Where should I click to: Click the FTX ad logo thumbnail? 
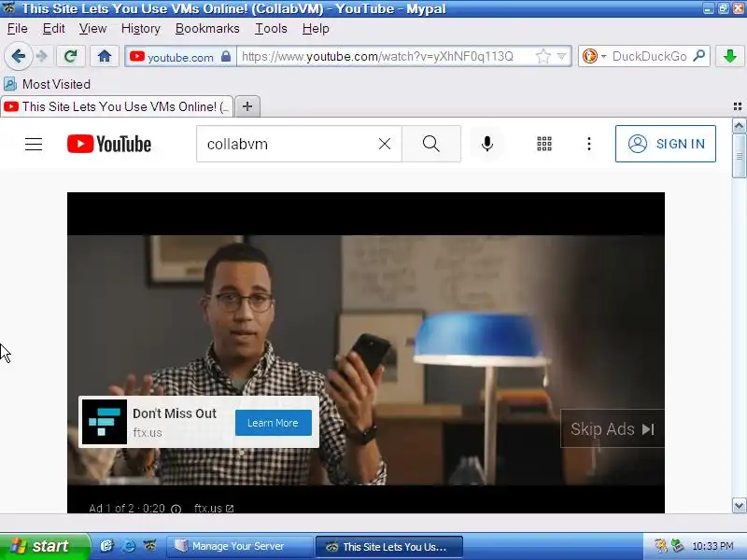pyautogui.click(x=105, y=422)
